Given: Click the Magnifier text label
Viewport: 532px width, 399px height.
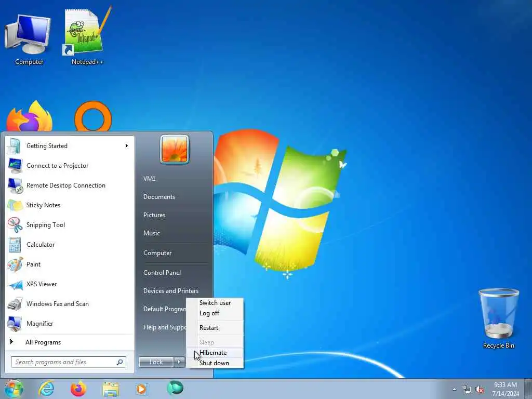Looking at the screenshot, I should click(39, 324).
